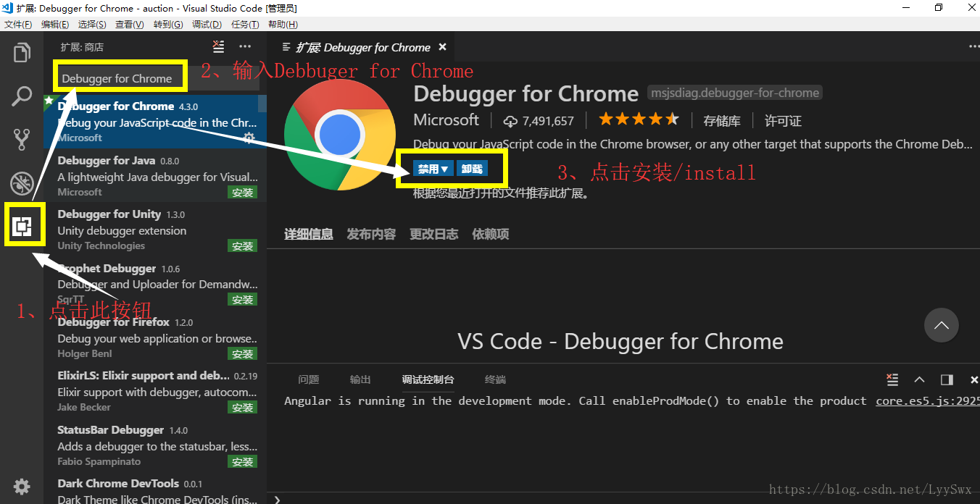Clear the extensions search results
Viewport: 980px width, 504px height.
[218, 47]
